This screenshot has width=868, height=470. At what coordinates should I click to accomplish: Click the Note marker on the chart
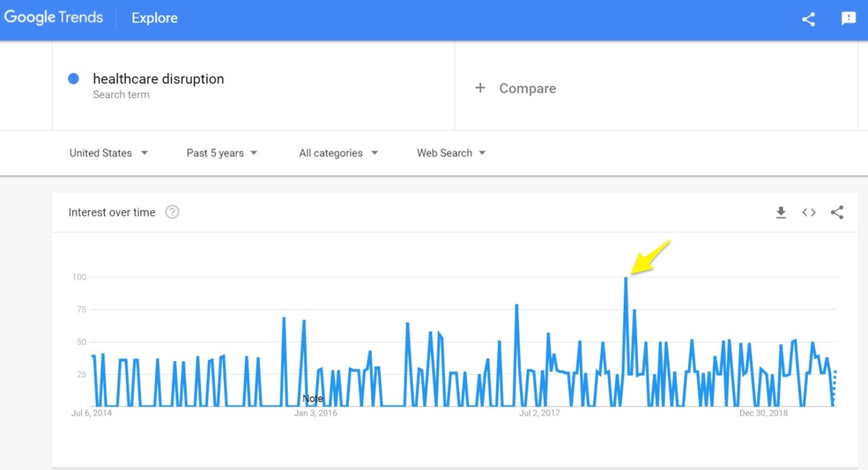pos(313,399)
